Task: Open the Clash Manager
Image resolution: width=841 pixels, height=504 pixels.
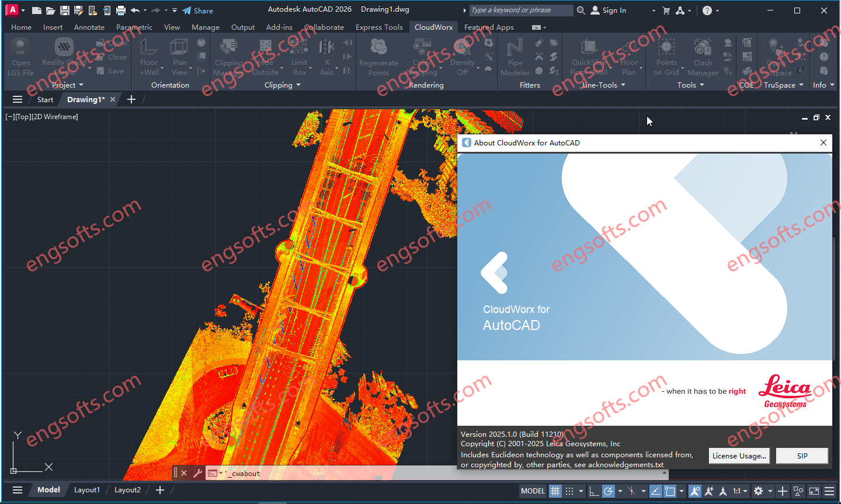Action: tap(703, 57)
